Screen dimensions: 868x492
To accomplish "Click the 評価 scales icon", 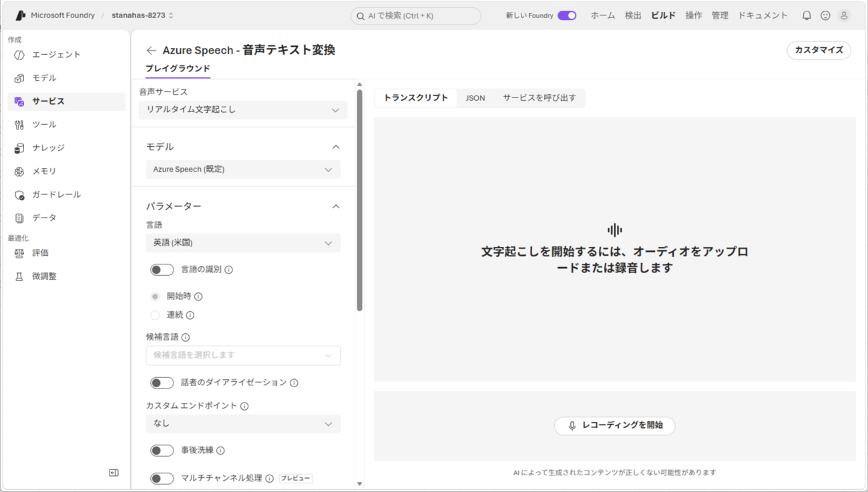I will (x=19, y=253).
